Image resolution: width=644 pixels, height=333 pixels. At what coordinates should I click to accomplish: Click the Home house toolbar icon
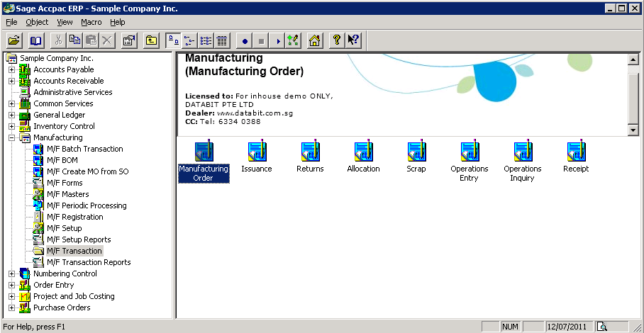(315, 40)
